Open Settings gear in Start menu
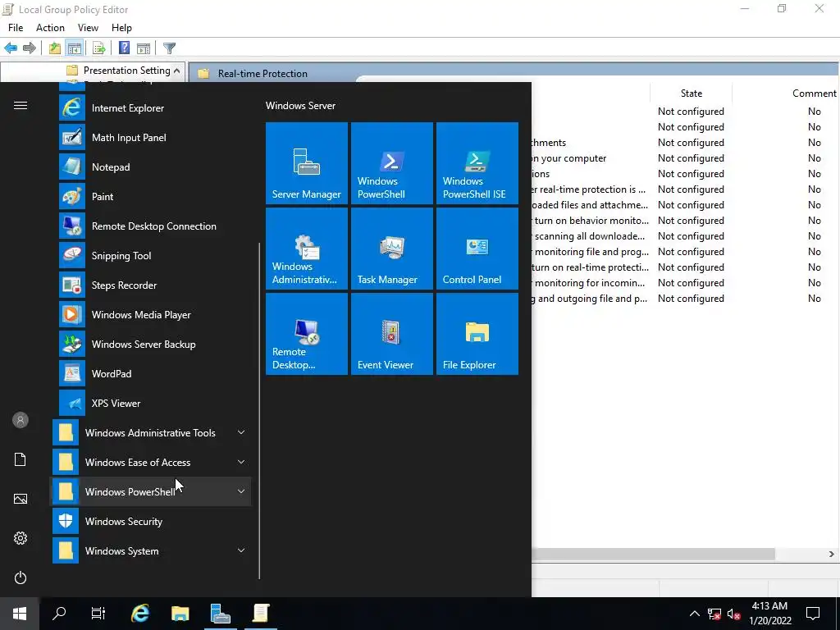The height and width of the screenshot is (630, 840). point(21,538)
